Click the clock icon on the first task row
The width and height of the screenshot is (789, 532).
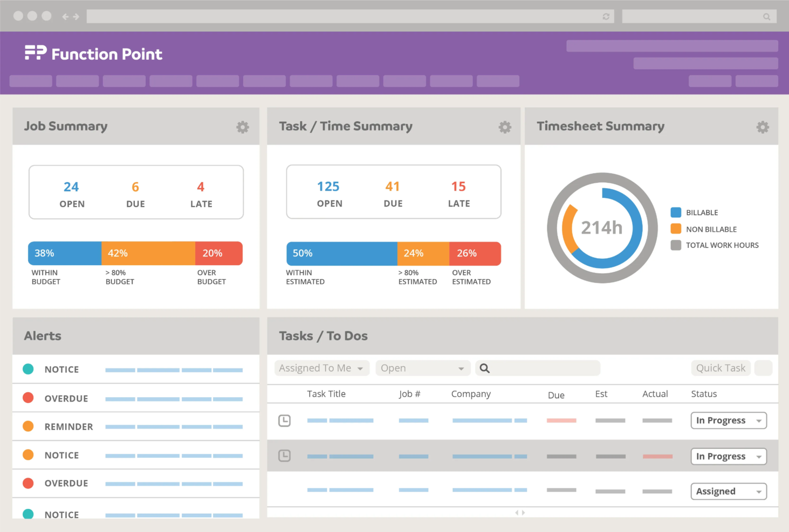click(x=285, y=420)
